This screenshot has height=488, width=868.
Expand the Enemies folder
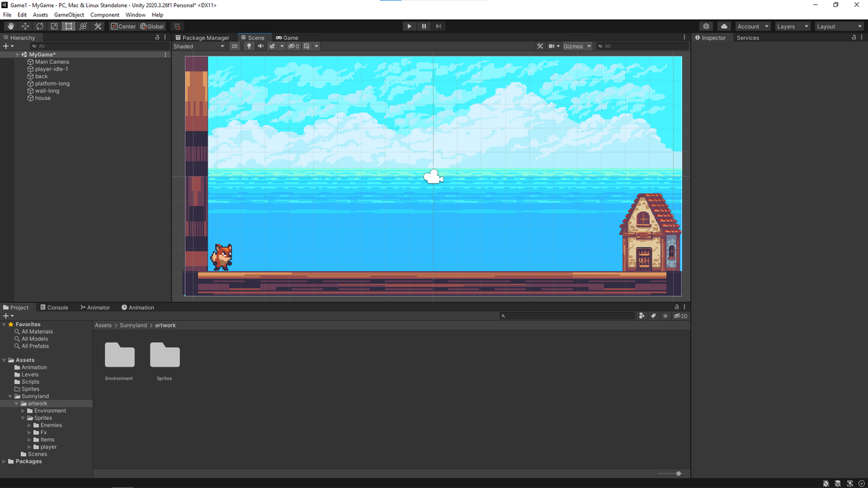pos(29,425)
